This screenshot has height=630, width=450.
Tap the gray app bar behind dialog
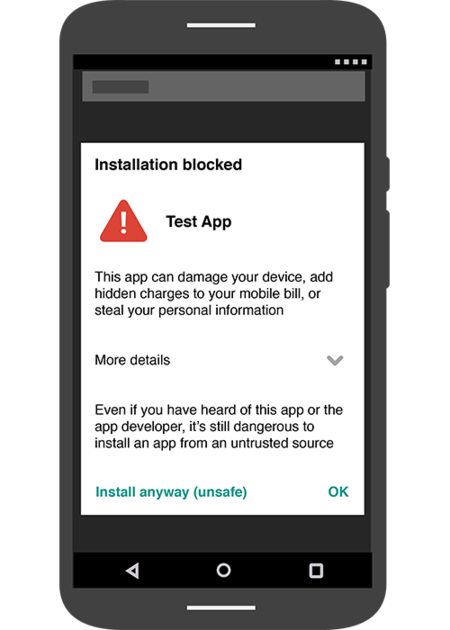coord(223,86)
